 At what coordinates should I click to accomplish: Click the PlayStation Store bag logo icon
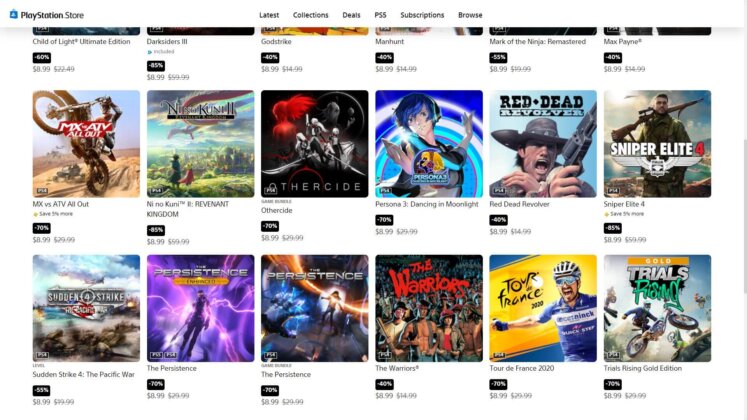[14, 14]
